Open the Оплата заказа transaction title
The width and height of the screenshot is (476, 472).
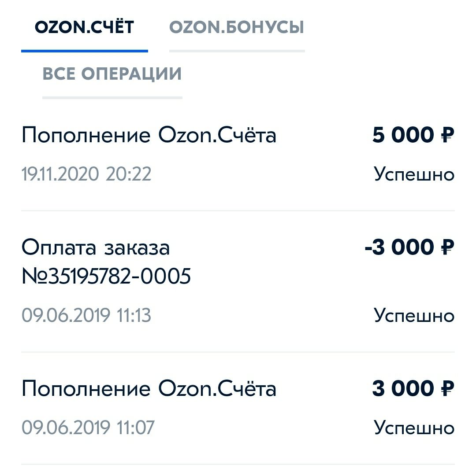[96, 248]
